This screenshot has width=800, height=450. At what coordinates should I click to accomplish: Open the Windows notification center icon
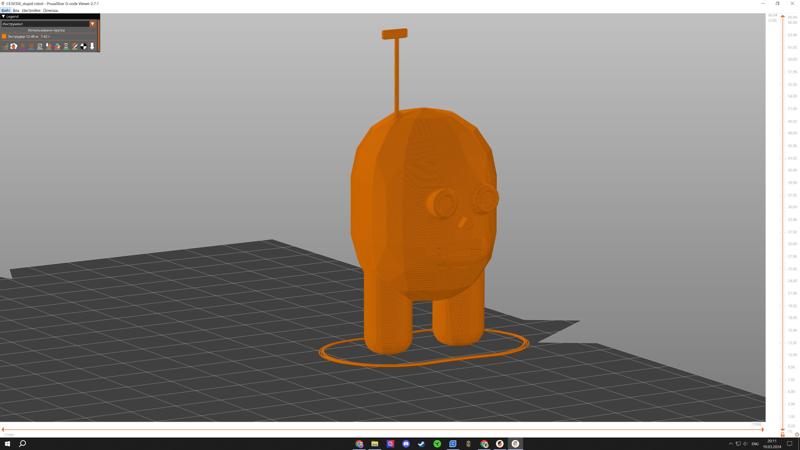(x=790, y=444)
